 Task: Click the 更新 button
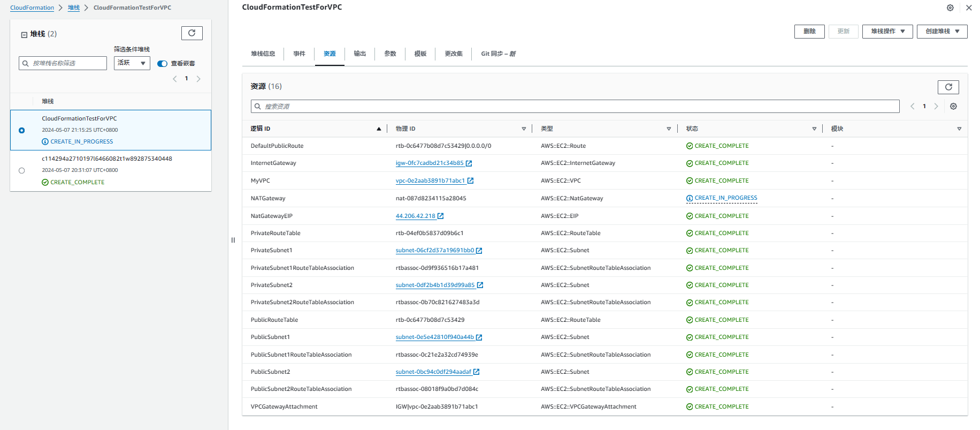pos(844,32)
